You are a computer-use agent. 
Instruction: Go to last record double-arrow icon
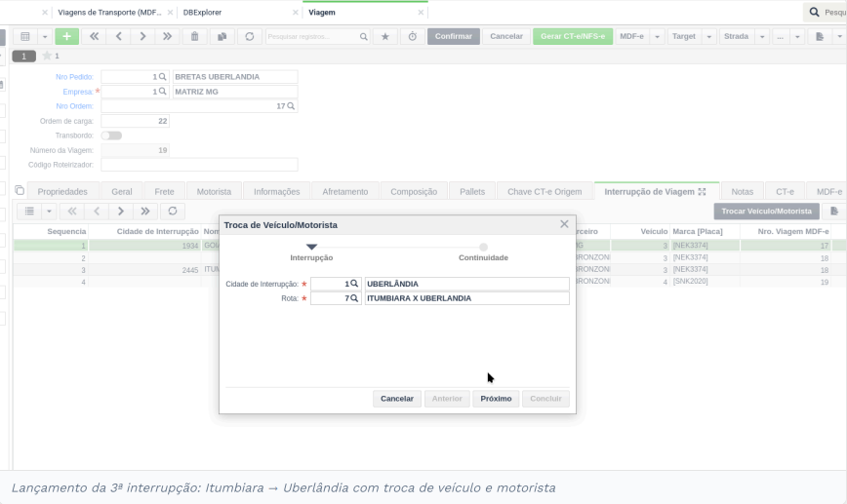(167, 36)
